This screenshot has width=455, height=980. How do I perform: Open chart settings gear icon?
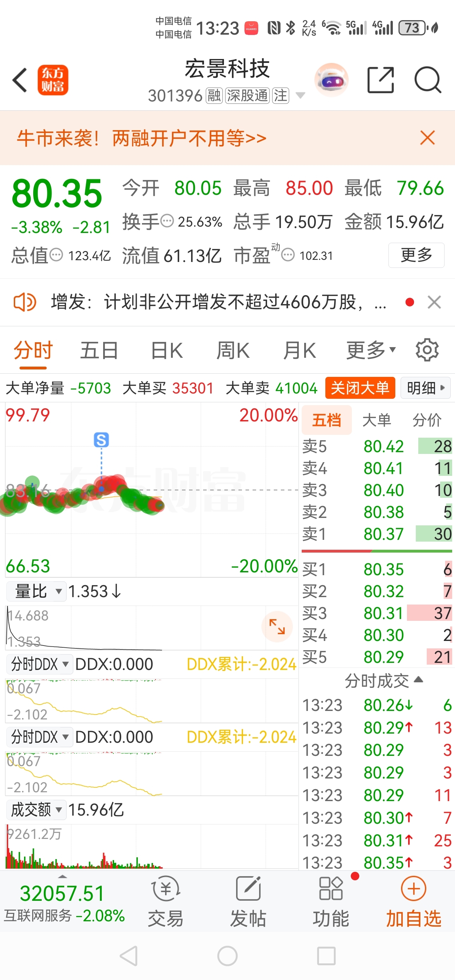point(427,350)
